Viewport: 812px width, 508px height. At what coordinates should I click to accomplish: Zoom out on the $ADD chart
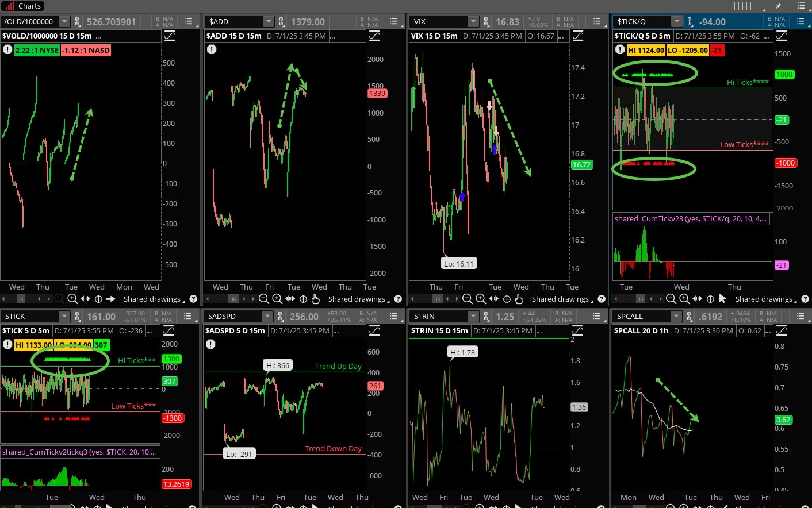coord(264,299)
